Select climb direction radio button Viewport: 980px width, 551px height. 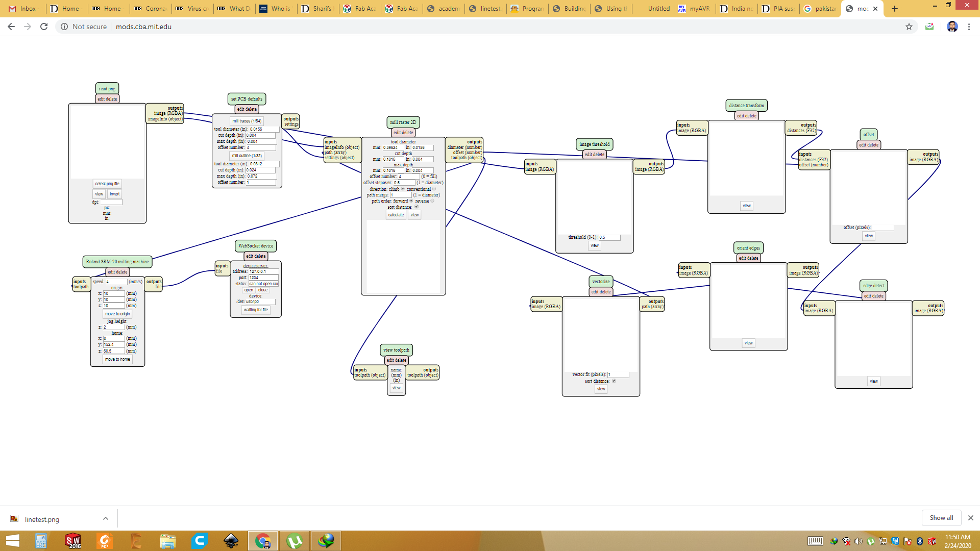pos(403,189)
